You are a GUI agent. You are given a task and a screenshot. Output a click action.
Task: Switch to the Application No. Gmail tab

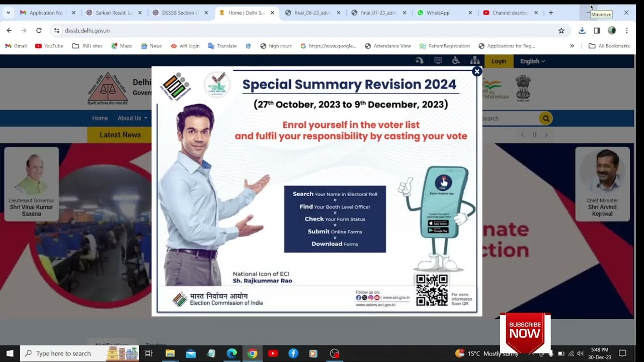point(46,13)
